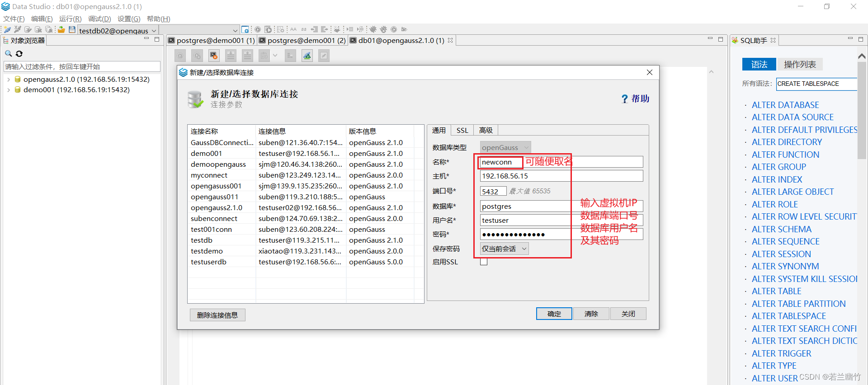
Task: Open the 编辑(E) menu
Action: [42, 19]
